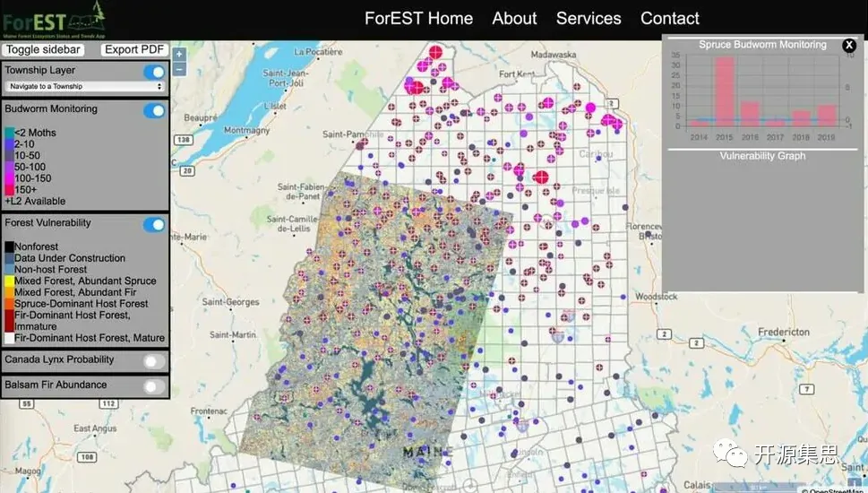Click the Montmagny map label
Screen dimensions: 868x493
(246, 130)
